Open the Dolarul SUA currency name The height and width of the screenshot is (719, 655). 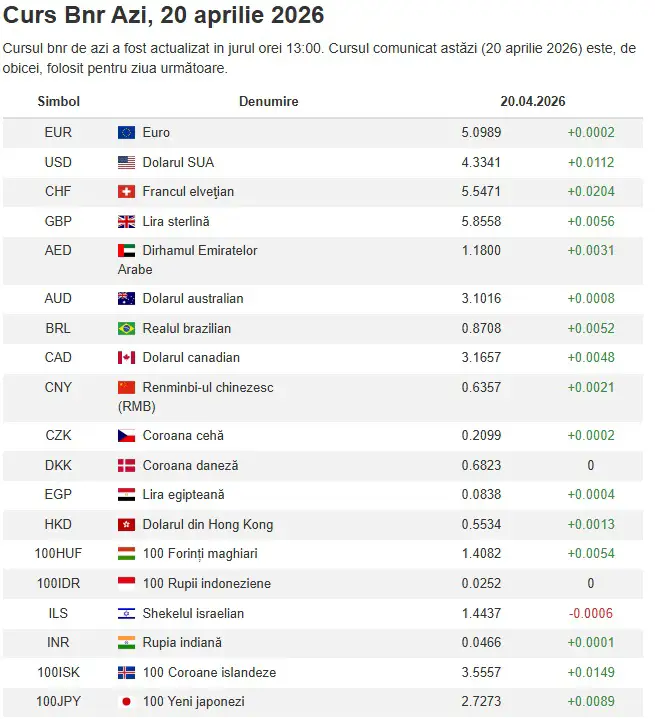178,162
